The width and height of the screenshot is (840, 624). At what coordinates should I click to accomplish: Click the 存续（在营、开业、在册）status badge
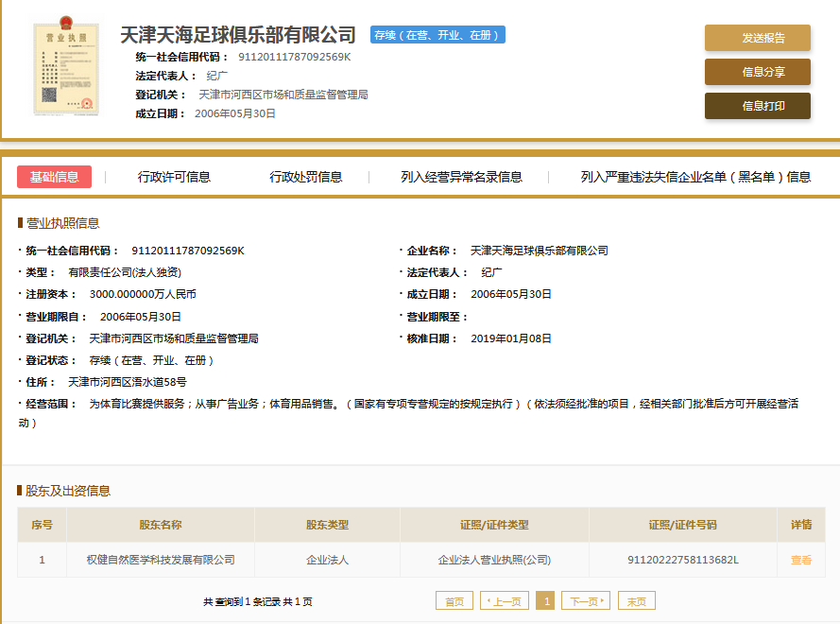coord(437,35)
